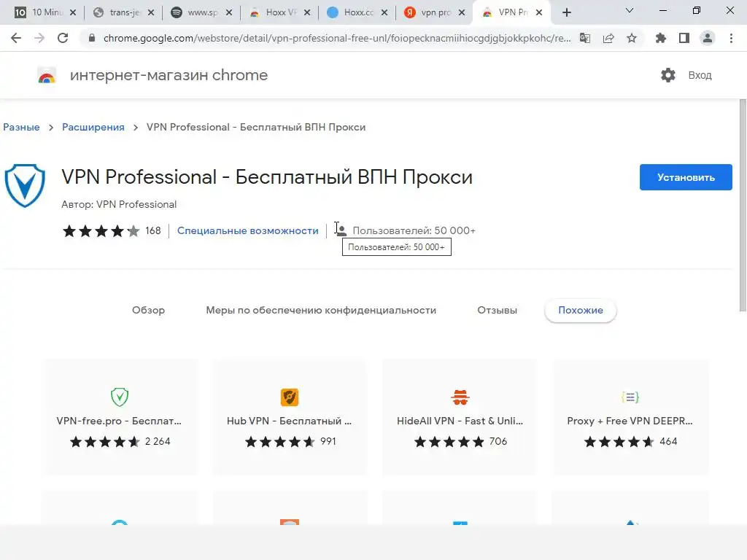Open the Разные breadcrumb link
This screenshot has width=747, height=560.
click(21, 127)
